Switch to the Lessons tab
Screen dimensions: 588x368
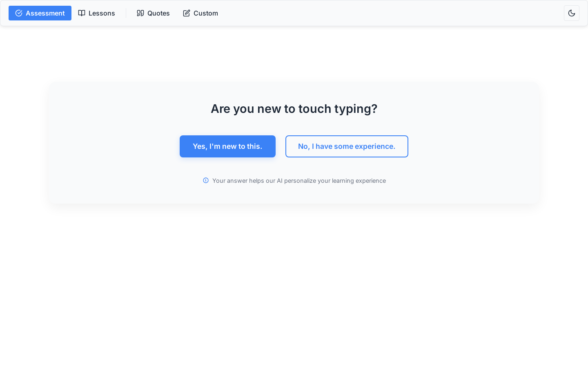point(96,13)
